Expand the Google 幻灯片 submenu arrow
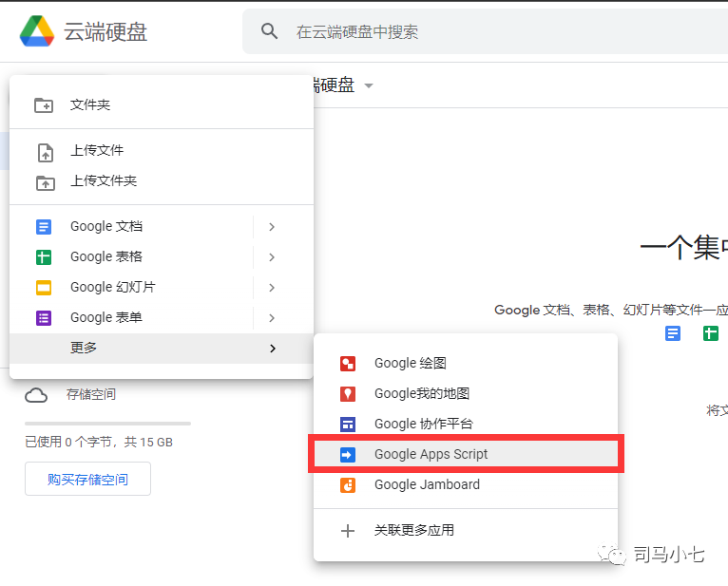Image resolution: width=728 pixels, height=586 pixels. (x=272, y=288)
